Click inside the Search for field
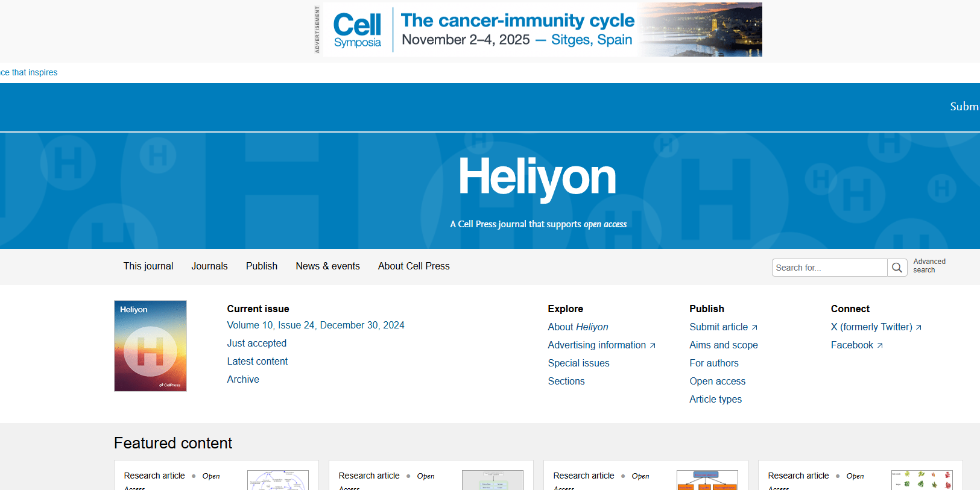Viewport: 980px width, 490px height. coord(829,268)
